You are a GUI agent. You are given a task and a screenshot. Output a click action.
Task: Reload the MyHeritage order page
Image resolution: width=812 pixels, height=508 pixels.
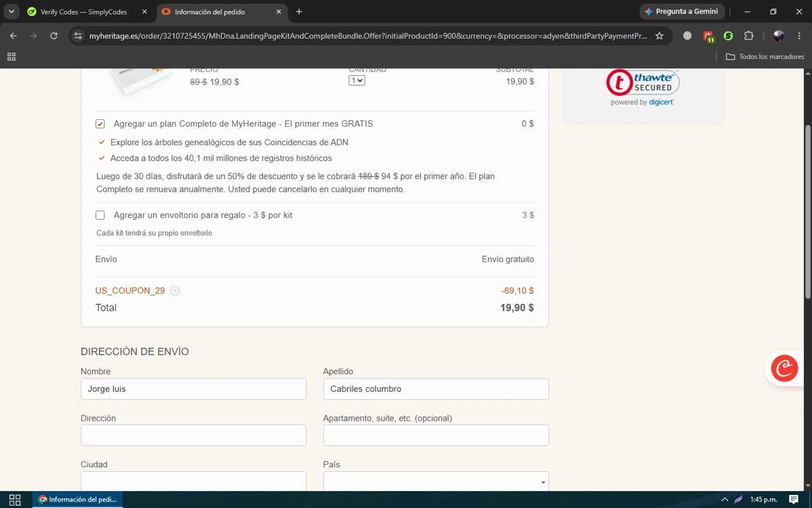(54, 36)
